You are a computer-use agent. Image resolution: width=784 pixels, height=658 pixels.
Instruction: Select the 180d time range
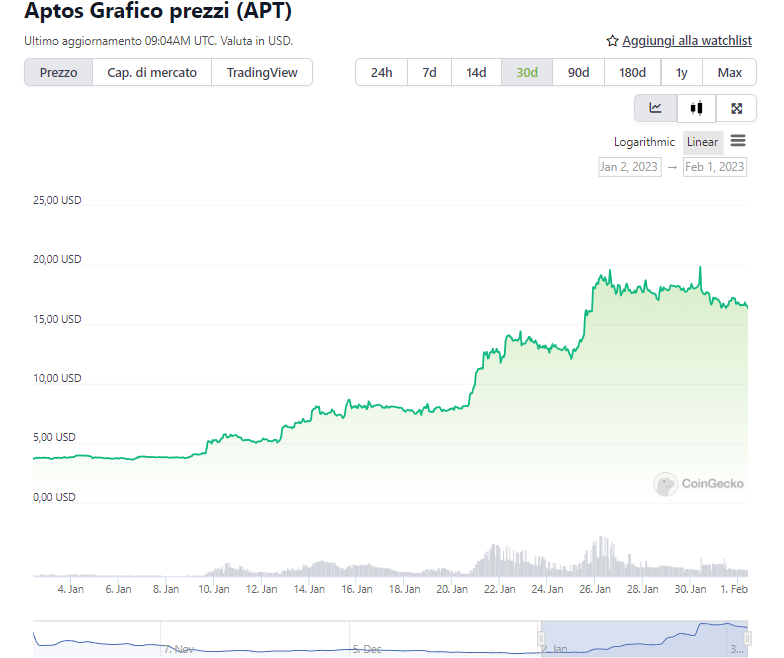click(x=632, y=72)
